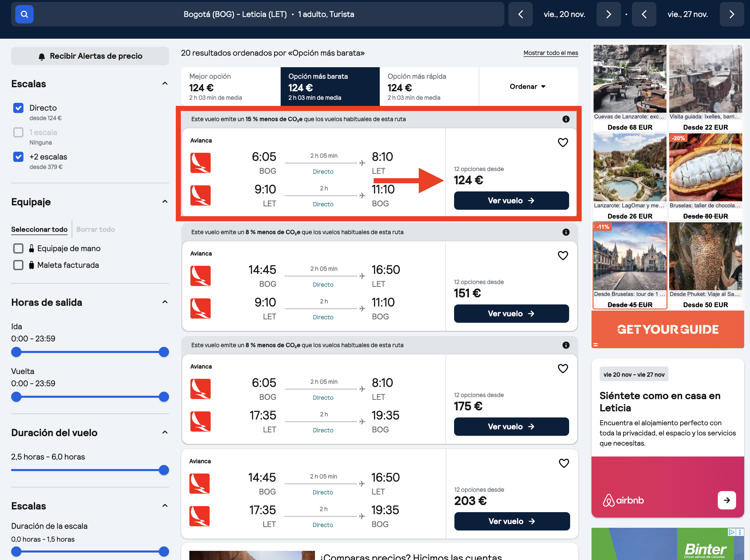Collapse the Equipaje filter section

point(165,202)
